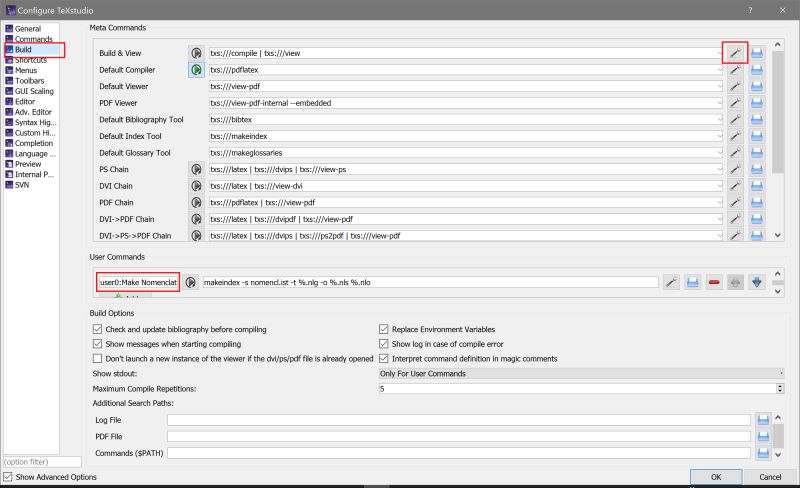Click Cancel button
800x488 pixels.
tap(770, 477)
